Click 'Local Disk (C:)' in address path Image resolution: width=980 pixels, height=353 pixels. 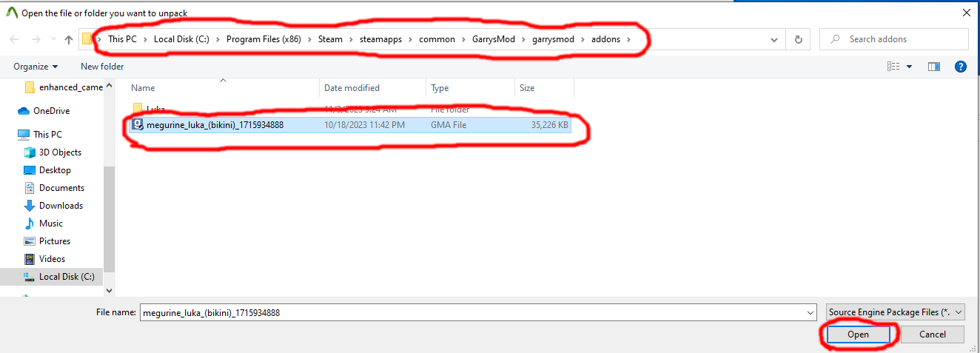point(181,39)
